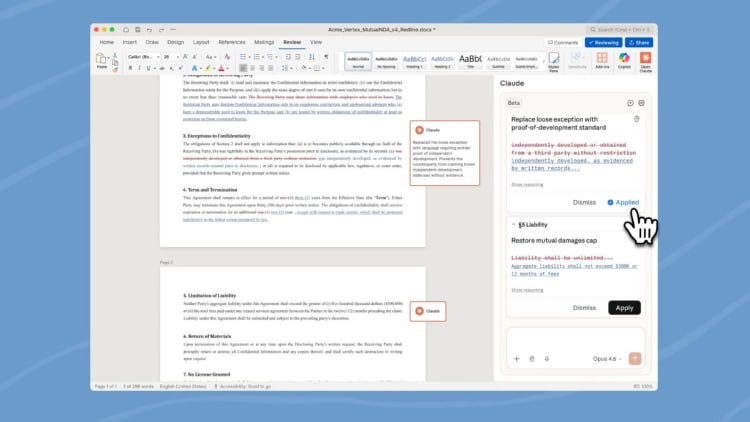Open the Styles Pane

(553, 61)
